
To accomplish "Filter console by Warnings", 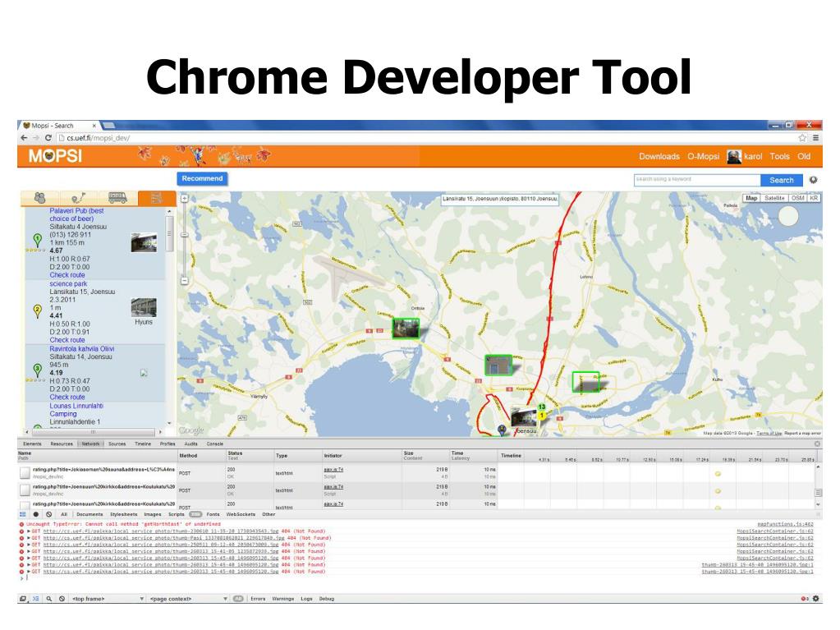I will pyautogui.click(x=282, y=599).
